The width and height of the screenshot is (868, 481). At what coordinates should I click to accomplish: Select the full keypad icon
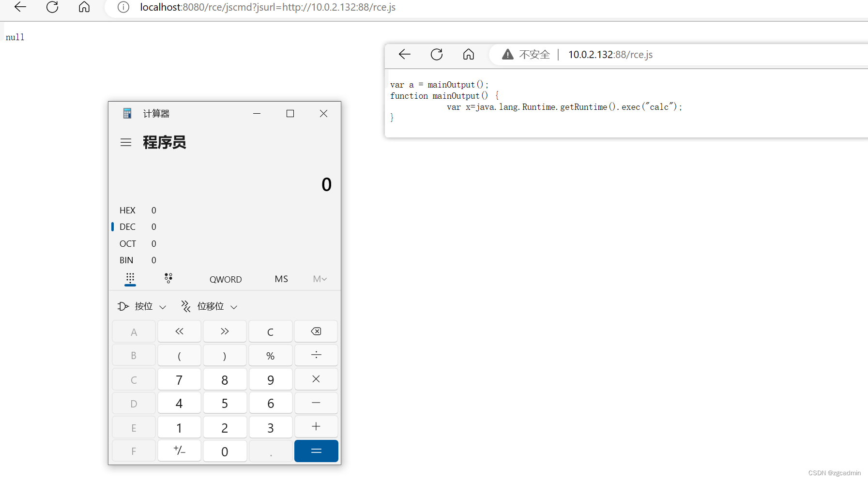(x=130, y=279)
